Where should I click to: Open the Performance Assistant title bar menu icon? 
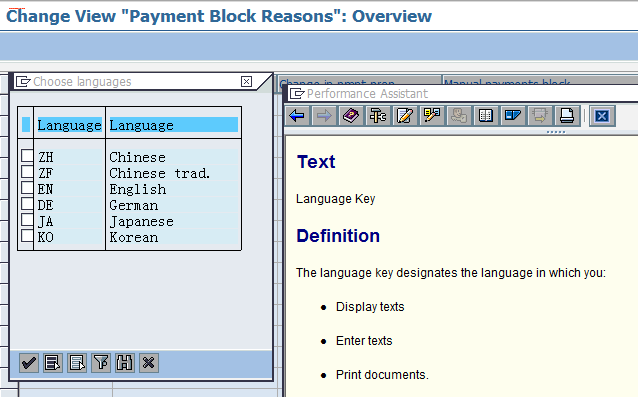coord(297,94)
